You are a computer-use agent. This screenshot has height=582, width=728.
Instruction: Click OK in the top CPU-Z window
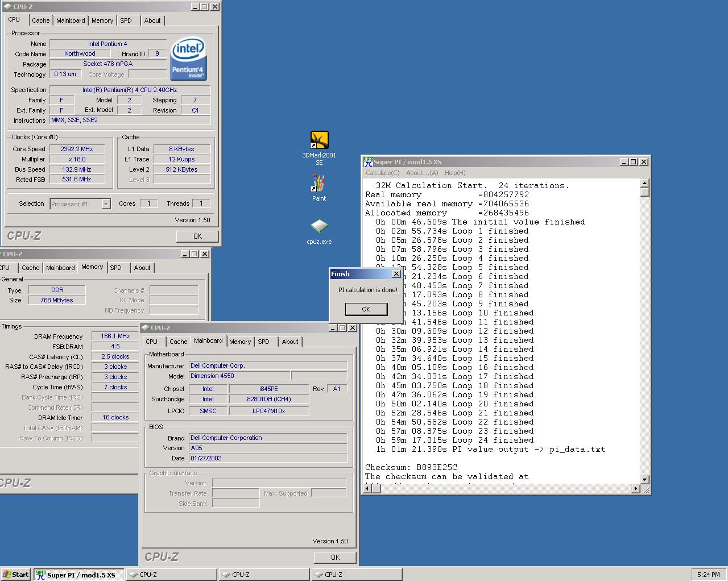point(197,236)
